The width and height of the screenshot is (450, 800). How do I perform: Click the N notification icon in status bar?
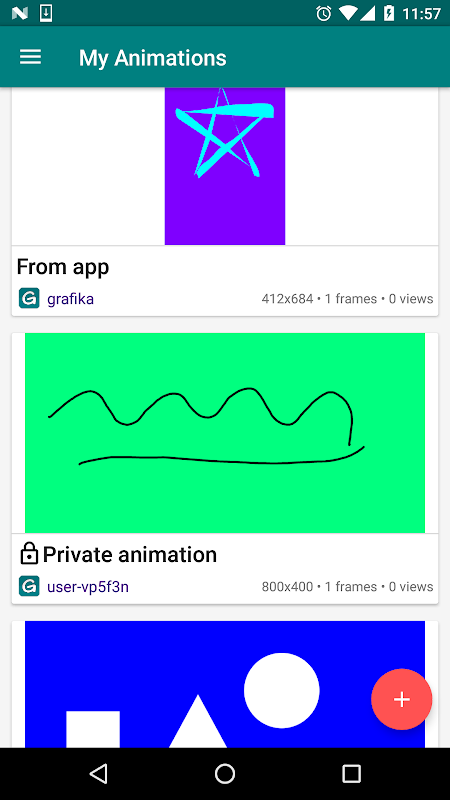[19, 13]
